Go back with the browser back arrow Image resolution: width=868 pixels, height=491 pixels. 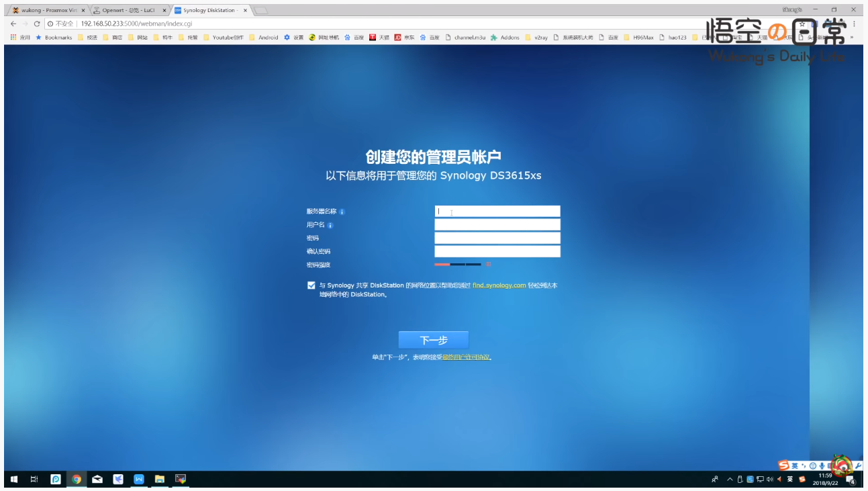[13, 24]
